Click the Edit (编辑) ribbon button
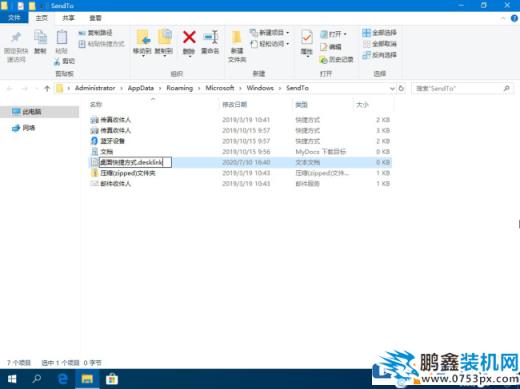The image size is (520, 389). pos(331,47)
